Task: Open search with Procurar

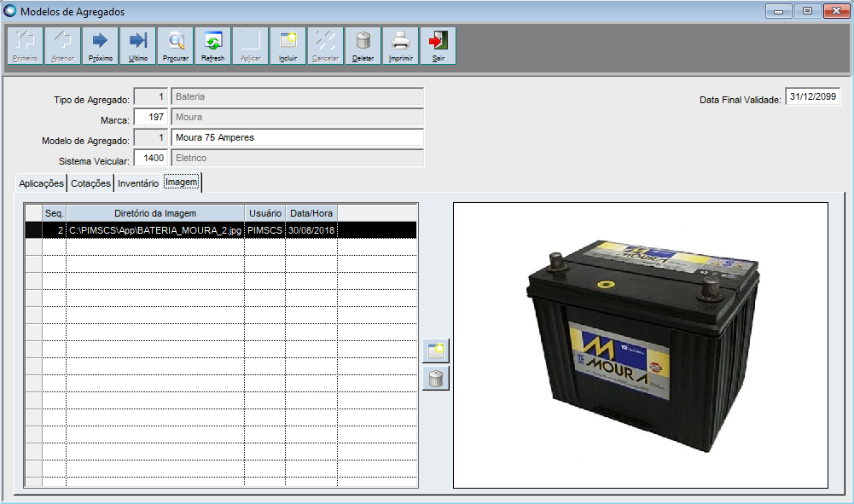Action: coord(176,46)
